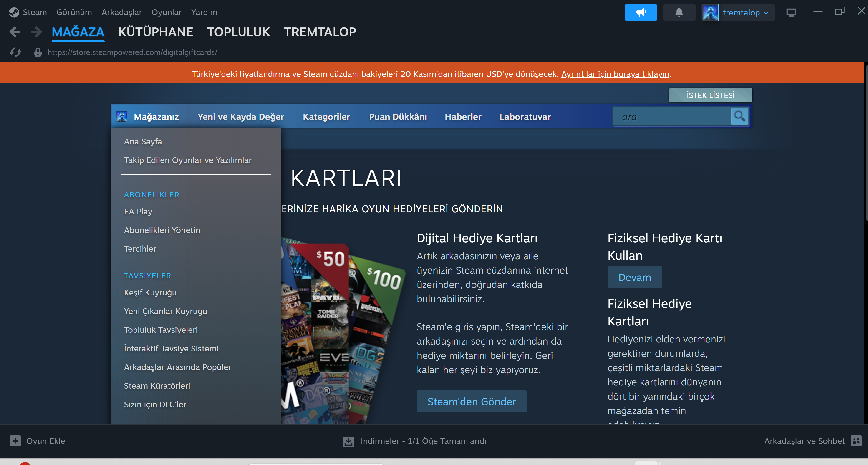868x465 pixels.
Task: Open the Arkadaşlar menu
Action: pos(122,12)
